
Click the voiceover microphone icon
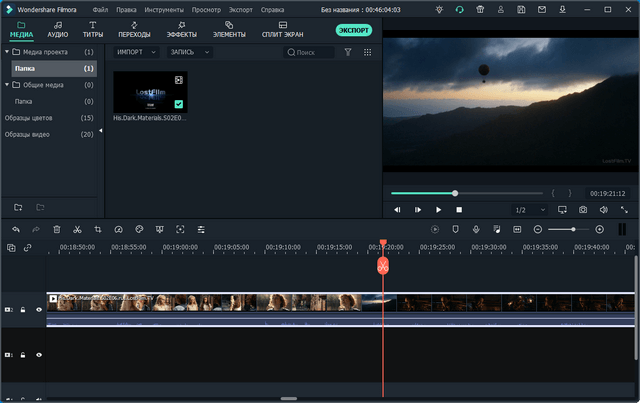pyautogui.click(x=476, y=229)
